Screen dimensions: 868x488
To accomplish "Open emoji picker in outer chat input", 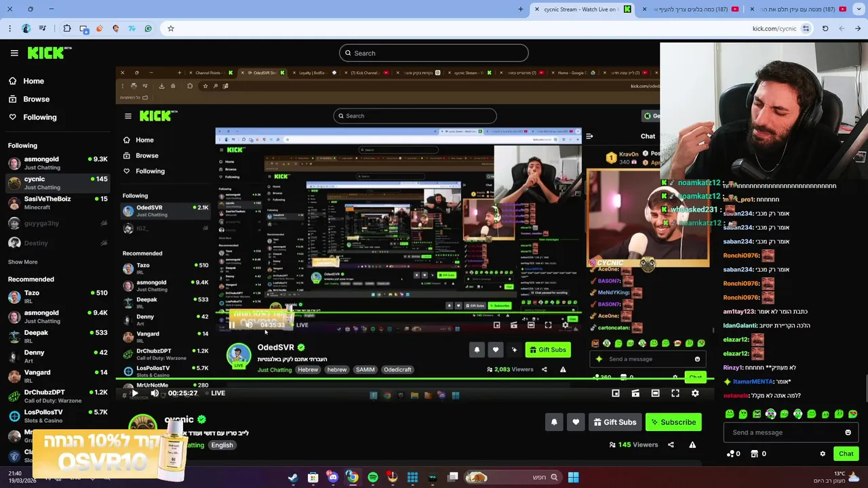I will click(x=848, y=432).
